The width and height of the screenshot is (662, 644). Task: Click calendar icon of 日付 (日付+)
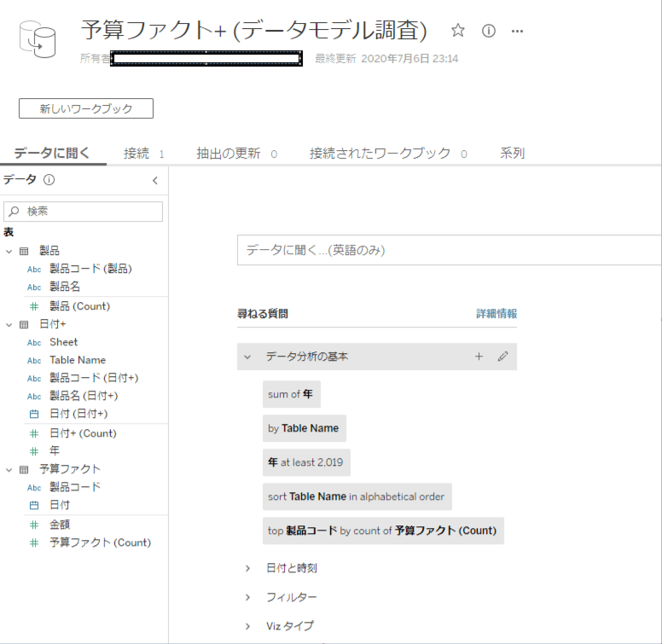pyautogui.click(x=34, y=414)
